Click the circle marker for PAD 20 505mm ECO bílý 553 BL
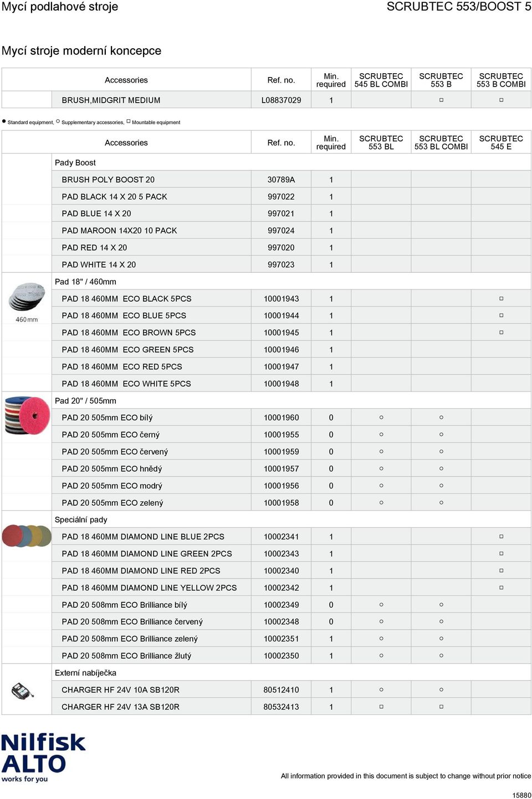Screen dimensions: 532x799 pyautogui.click(x=381, y=418)
